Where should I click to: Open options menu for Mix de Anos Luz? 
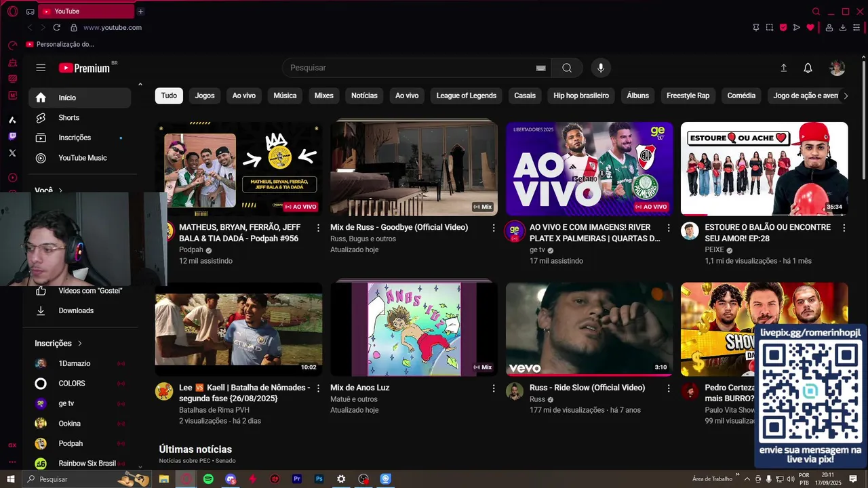(x=494, y=388)
